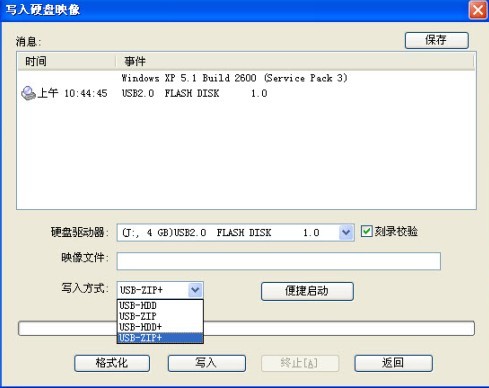Click inside the 映像文件 input field
489x388 pixels.
point(279,261)
